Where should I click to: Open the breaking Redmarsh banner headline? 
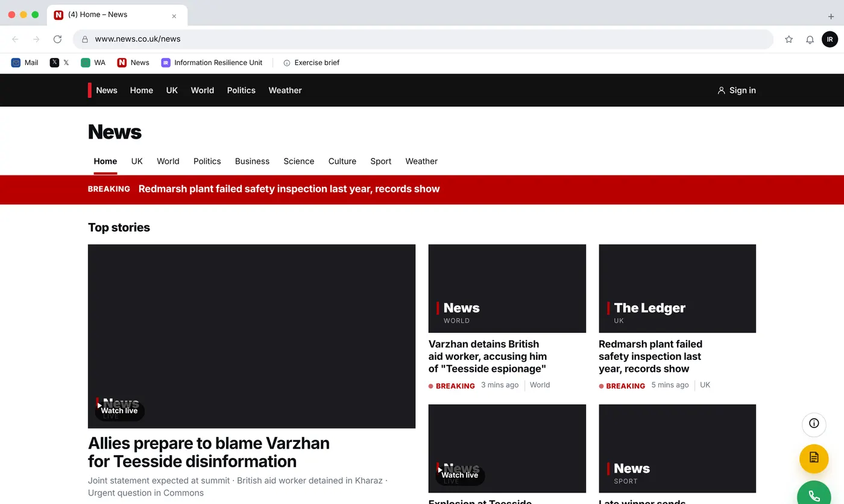289,189
